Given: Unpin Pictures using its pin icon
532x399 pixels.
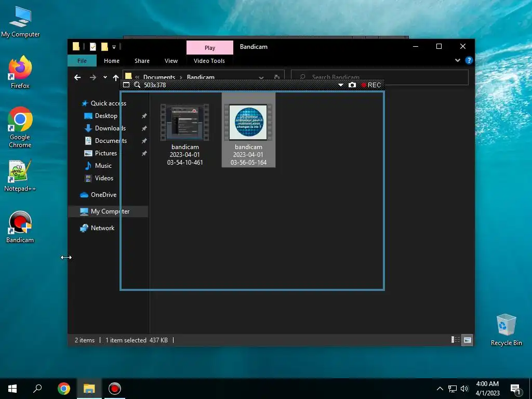Looking at the screenshot, I should pos(144,153).
